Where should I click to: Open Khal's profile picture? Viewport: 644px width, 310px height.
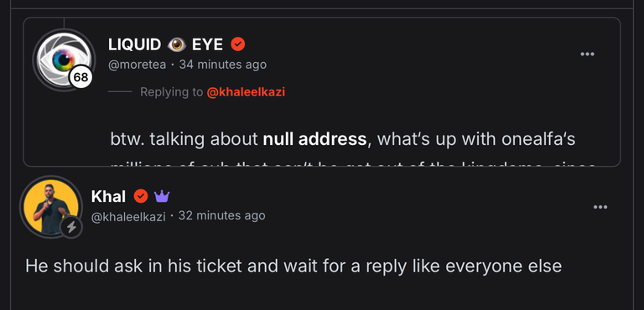[51, 206]
